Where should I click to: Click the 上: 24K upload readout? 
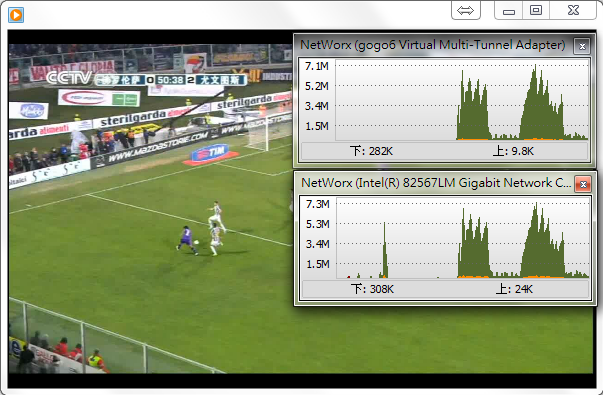(514, 289)
